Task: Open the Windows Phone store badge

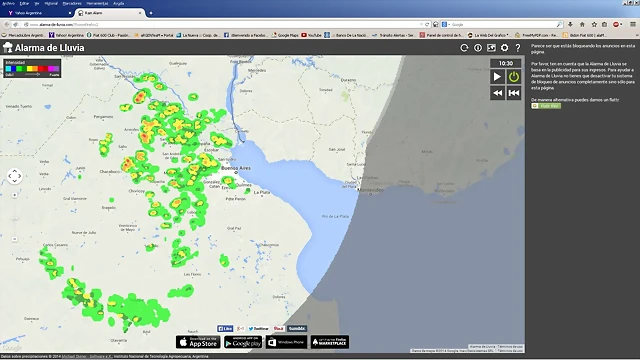Action: point(287,342)
